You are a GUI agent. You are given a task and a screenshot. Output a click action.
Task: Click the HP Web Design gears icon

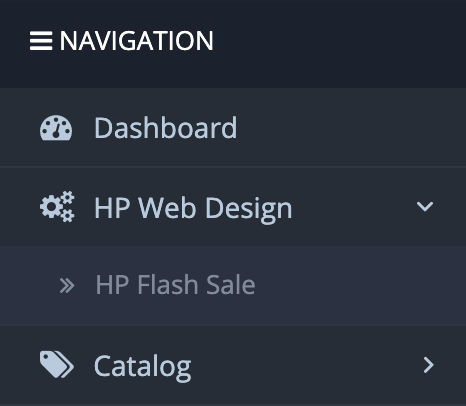(57, 207)
